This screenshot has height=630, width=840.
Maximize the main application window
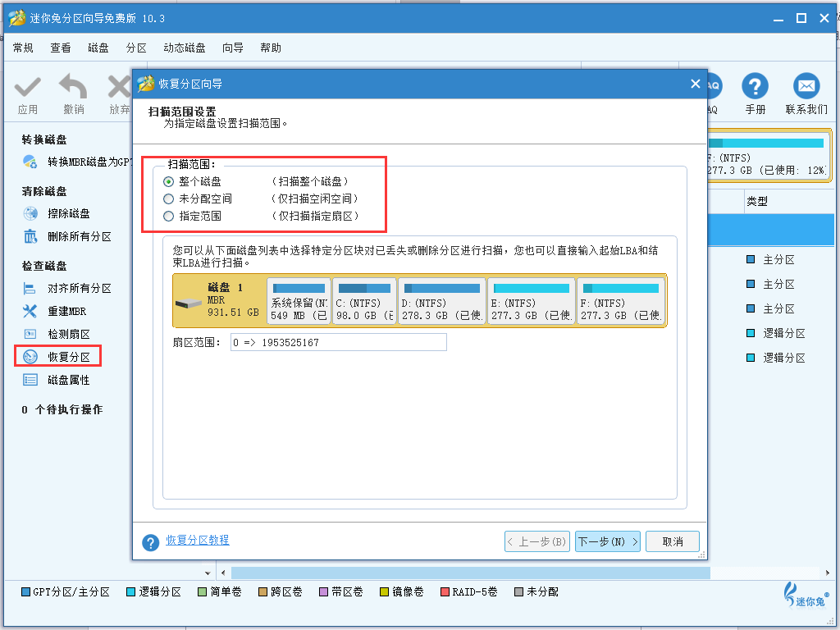pos(801,18)
